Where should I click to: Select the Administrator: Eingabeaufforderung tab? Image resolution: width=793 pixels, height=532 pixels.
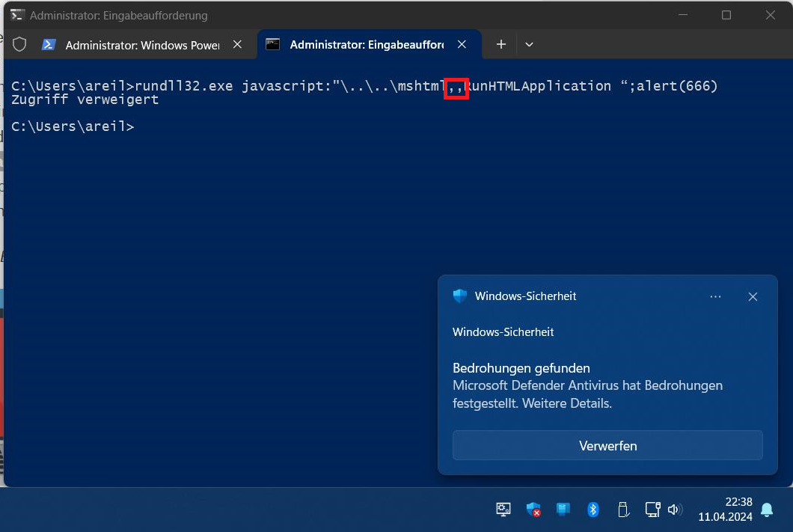[x=369, y=44]
